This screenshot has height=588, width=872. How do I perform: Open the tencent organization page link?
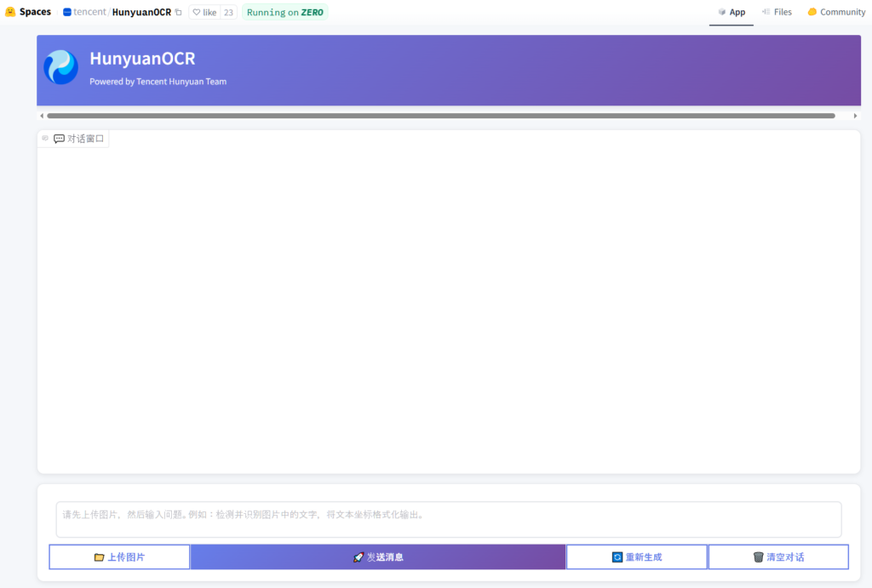(89, 12)
